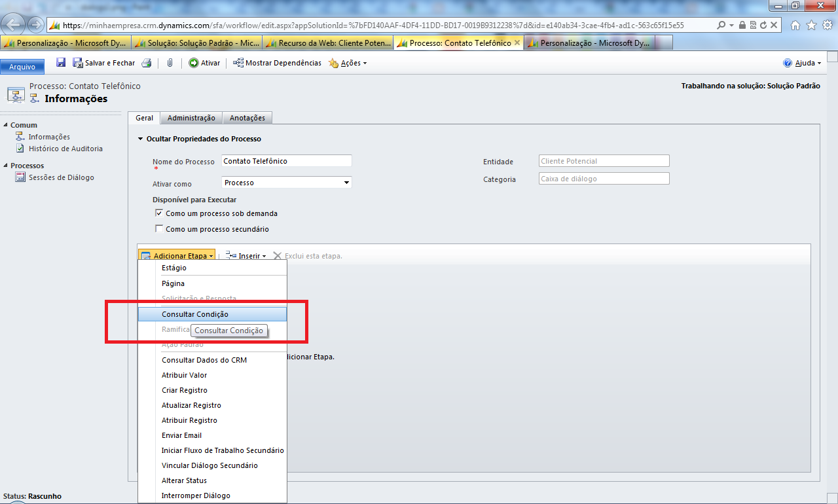
Task: Uncheck Como um processo sob demanda
Action: [158, 213]
